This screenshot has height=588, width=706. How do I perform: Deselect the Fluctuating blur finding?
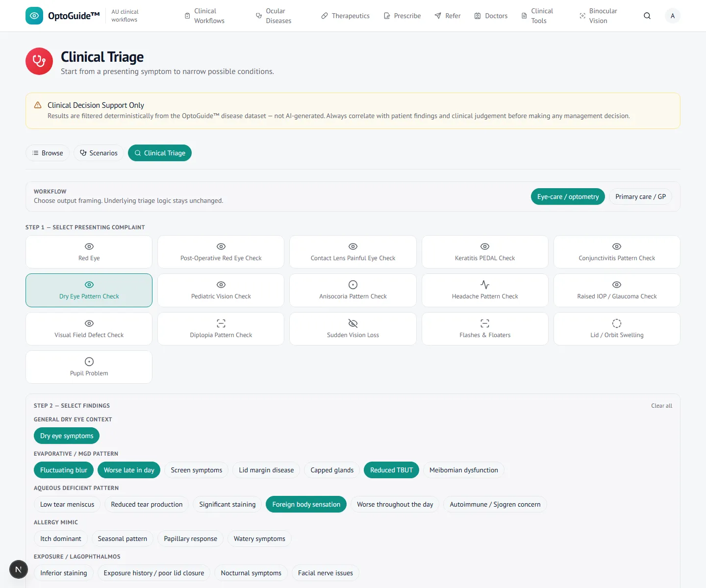pyautogui.click(x=64, y=470)
